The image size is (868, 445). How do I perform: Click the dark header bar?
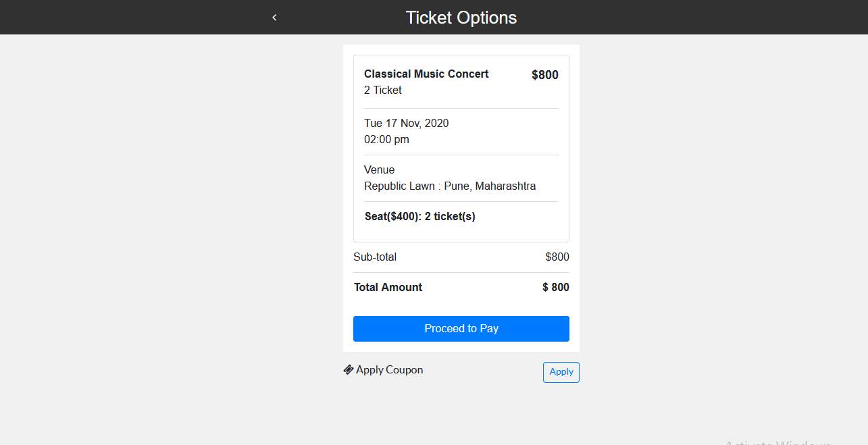pos(434,17)
